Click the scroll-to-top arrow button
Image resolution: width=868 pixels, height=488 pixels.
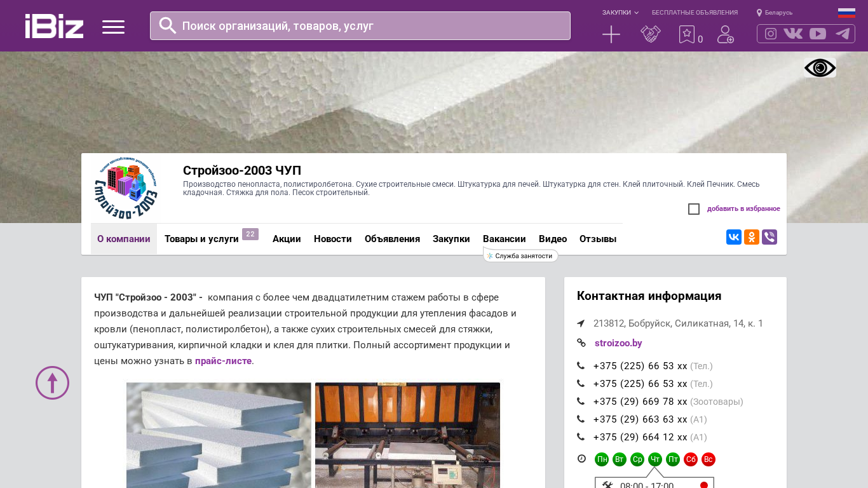coord(52,383)
